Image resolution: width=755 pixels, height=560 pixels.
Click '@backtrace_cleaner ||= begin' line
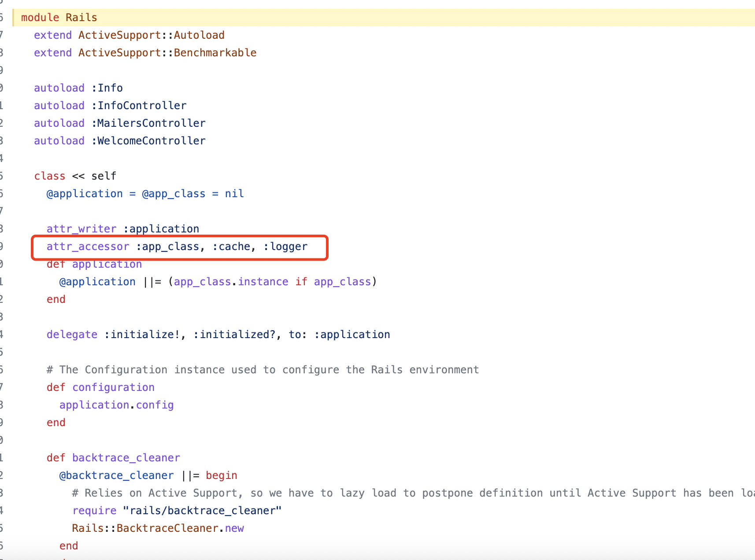(148, 475)
